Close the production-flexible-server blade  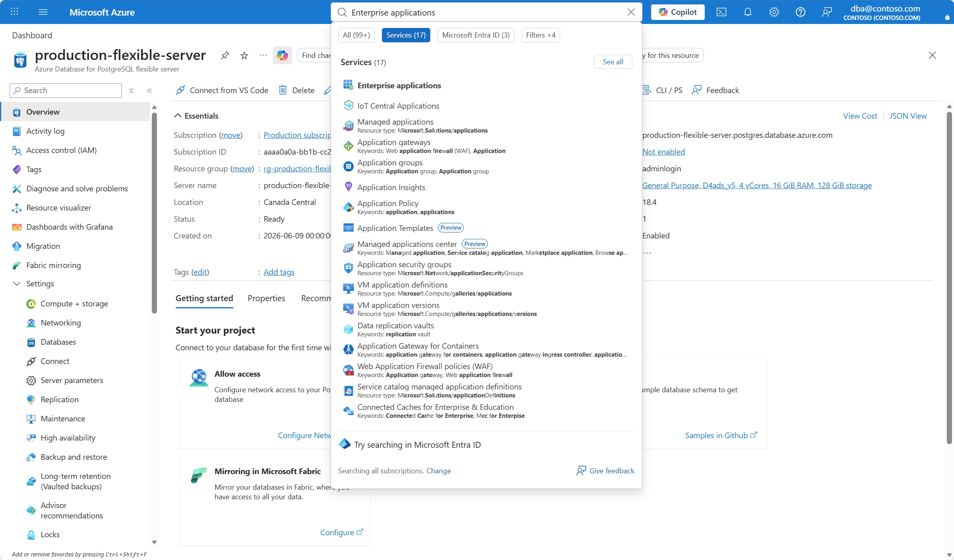(932, 55)
